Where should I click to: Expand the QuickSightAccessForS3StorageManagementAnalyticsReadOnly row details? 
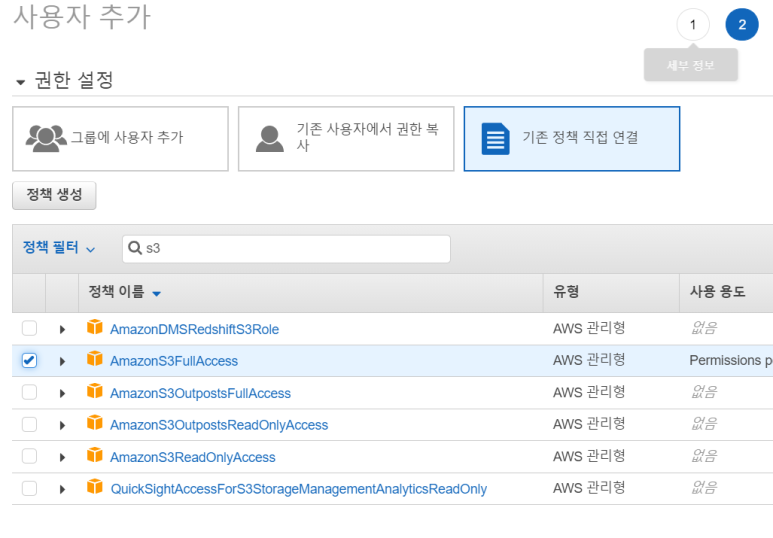62,489
